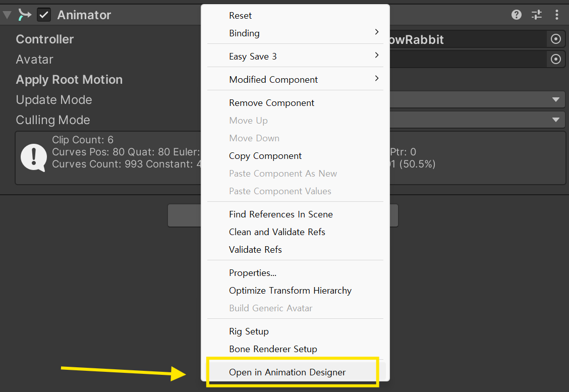Click the Controller field showing owRabbit
Viewport: 569px width, 392px height.
(468, 39)
